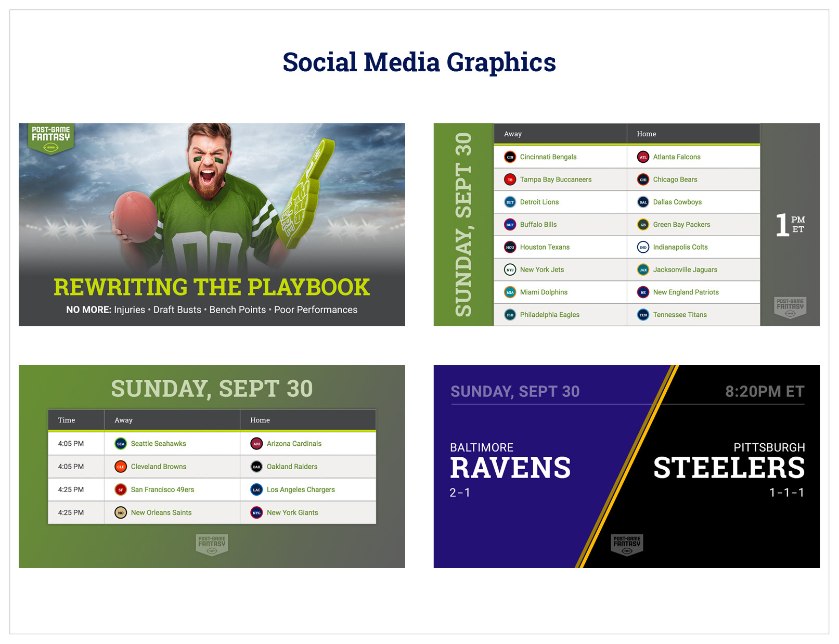Click the STEELERS team title
The height and width of the screenshot is (644, 839).
coord(729,468)
